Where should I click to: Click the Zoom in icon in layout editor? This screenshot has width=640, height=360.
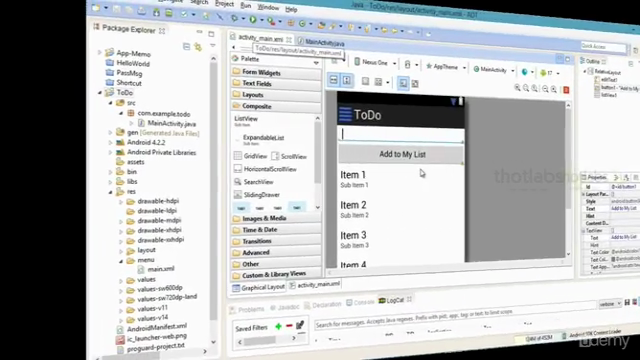tap(554, 89)
